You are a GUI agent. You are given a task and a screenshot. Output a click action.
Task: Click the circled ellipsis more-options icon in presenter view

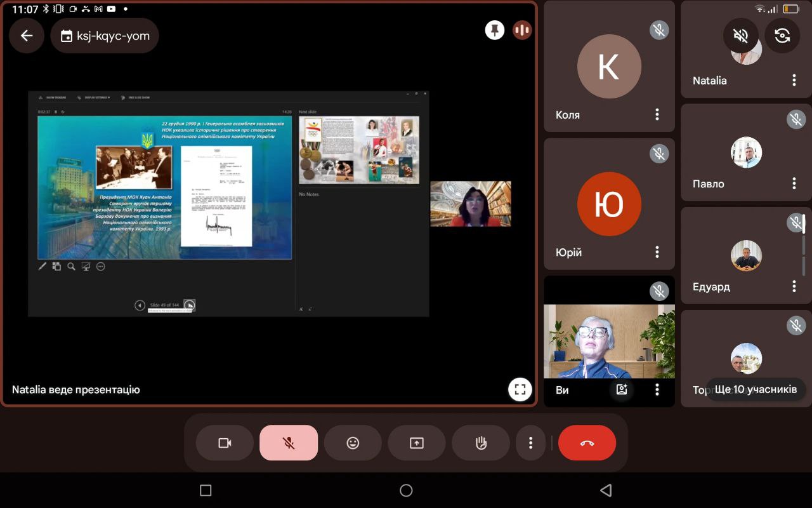tap(100, 267)
